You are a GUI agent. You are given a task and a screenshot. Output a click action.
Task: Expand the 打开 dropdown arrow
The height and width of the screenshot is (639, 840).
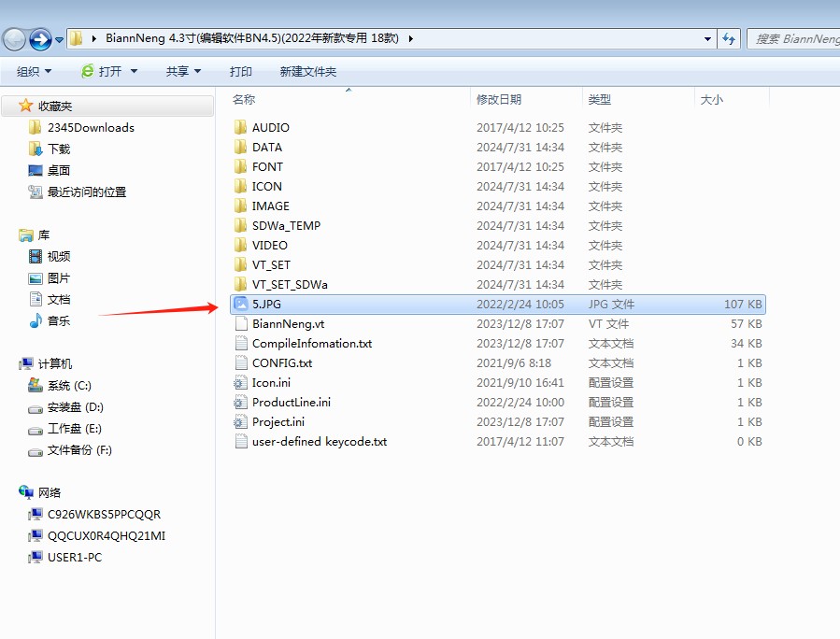tap(134, 71)
